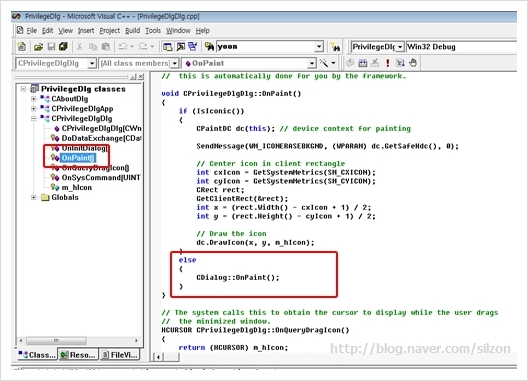This screenshot has width=528, height=381.
Task: Open the OnPaint members dropdown
Action: click(x=312, y=63)
